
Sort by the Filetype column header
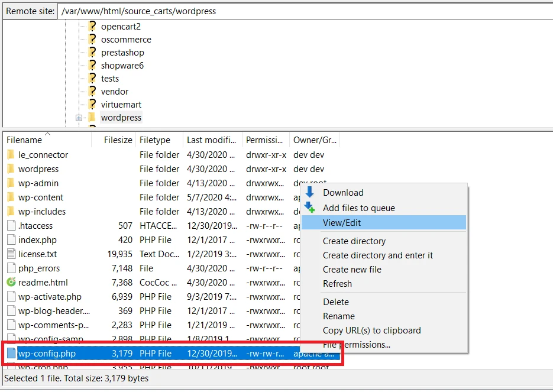160,140
